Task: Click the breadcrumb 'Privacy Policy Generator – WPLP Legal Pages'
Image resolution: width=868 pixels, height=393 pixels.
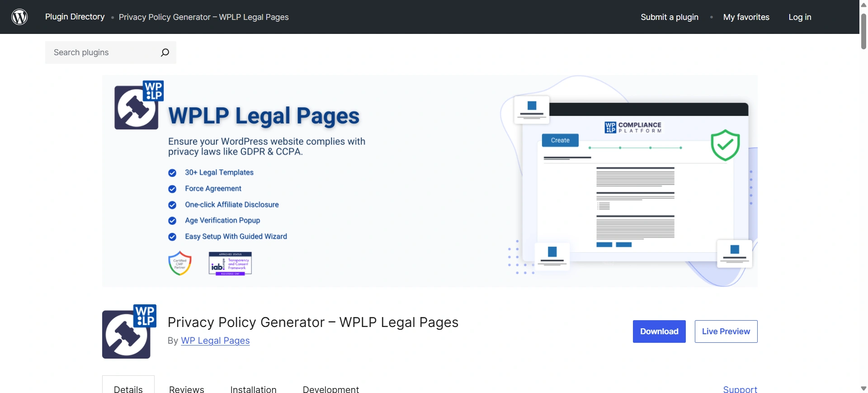Action: 203,17
